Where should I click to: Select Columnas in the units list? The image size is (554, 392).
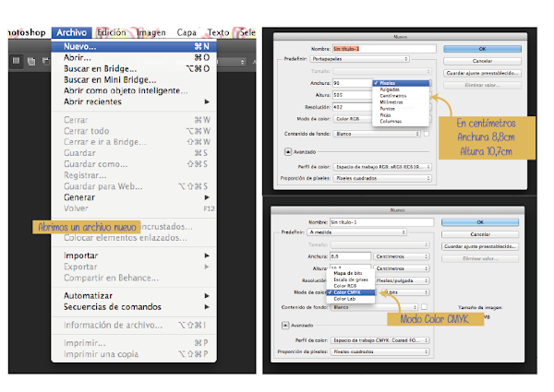click(401, 122)
